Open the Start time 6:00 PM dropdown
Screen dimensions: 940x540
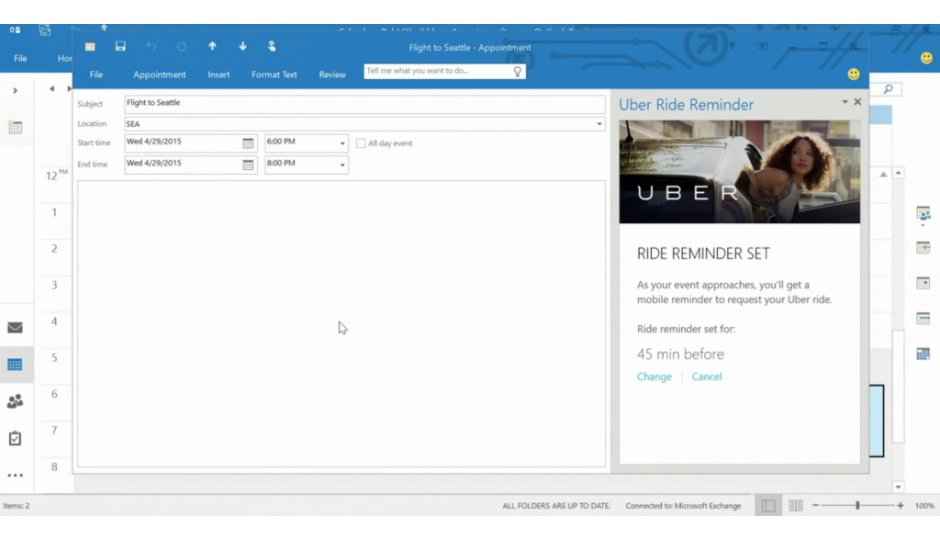point(342,143)
